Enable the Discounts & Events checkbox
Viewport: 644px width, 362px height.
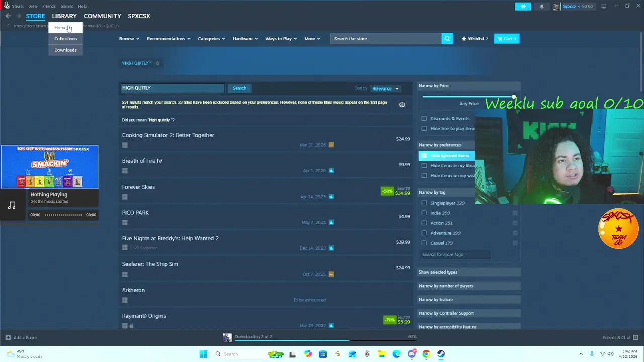(x=424, y=119)
